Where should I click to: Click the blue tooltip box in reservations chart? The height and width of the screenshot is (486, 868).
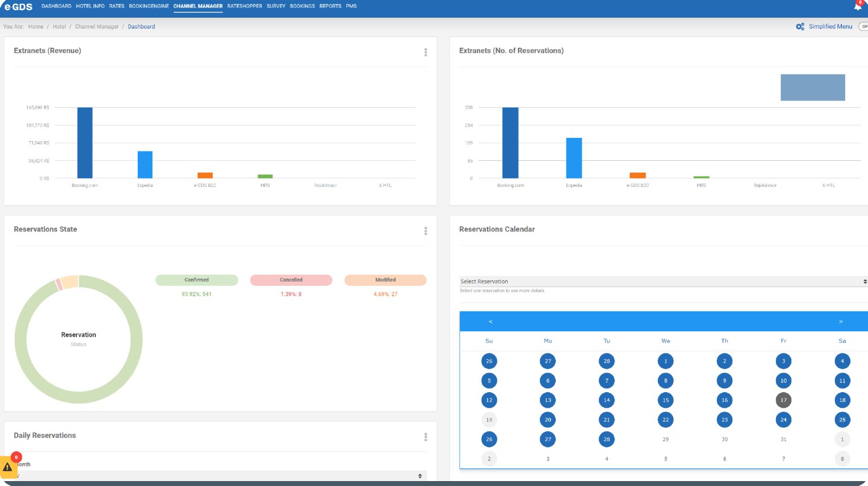pos(813,87)
